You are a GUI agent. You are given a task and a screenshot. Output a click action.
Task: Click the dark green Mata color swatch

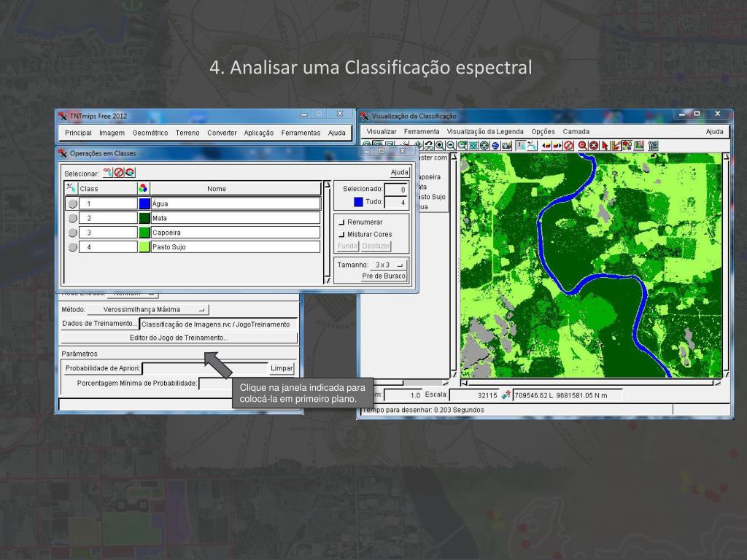point(144,218)
